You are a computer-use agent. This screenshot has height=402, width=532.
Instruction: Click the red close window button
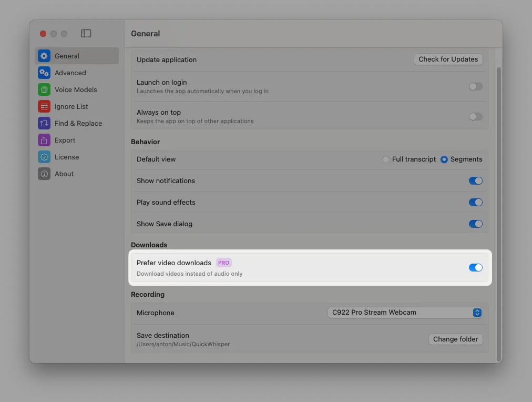click(x=43, y=34)
